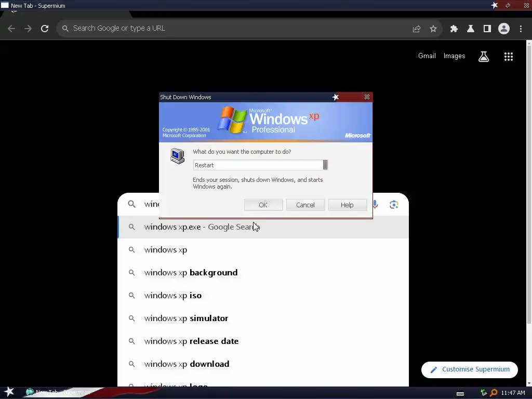This screenshot has width=532, height=399.
Task: Click the computer icon in shutdown dialog
Action: tap(177, 156)
